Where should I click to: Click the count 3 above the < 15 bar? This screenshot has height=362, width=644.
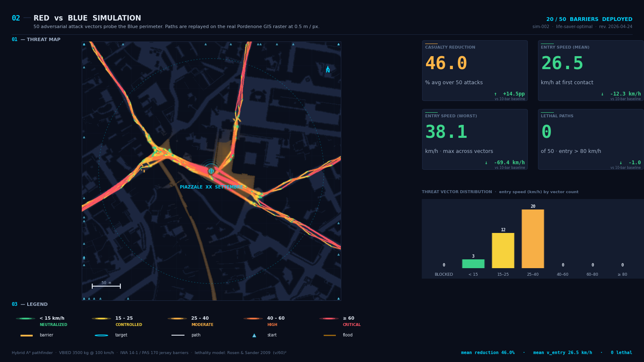[473, 256]
